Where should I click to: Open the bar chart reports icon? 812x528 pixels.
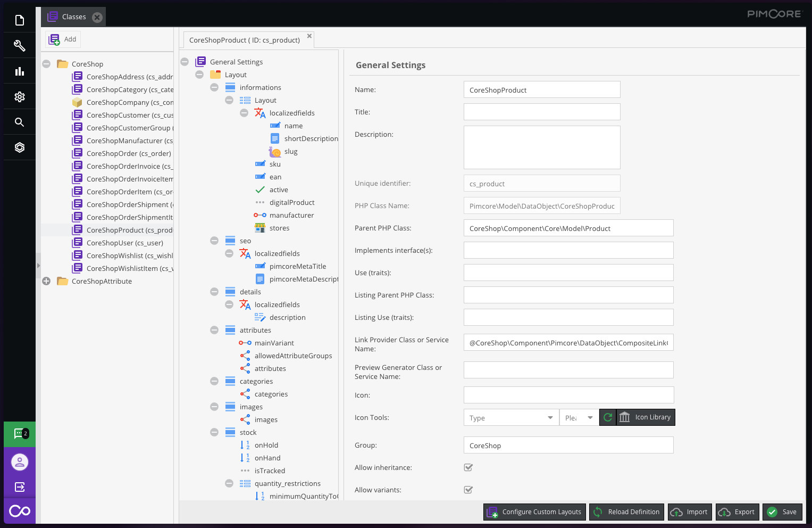[20, 71]
